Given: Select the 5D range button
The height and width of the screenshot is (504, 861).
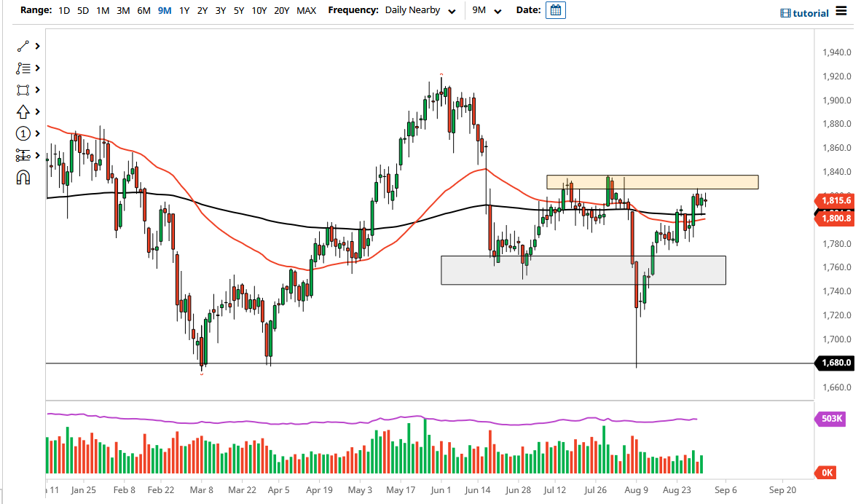Looking at the screenshot, I should click(83, 10).
